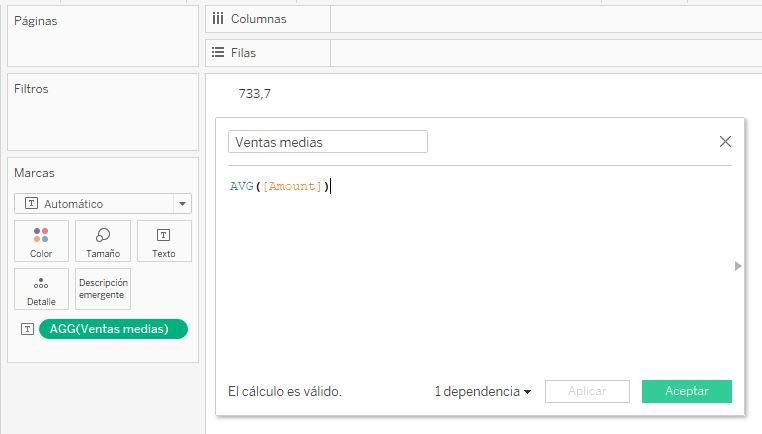Viewport: 762px width, 434px height.
Task: Click the 'El cálculo es válido.' status text
Action: coord(285,392)
